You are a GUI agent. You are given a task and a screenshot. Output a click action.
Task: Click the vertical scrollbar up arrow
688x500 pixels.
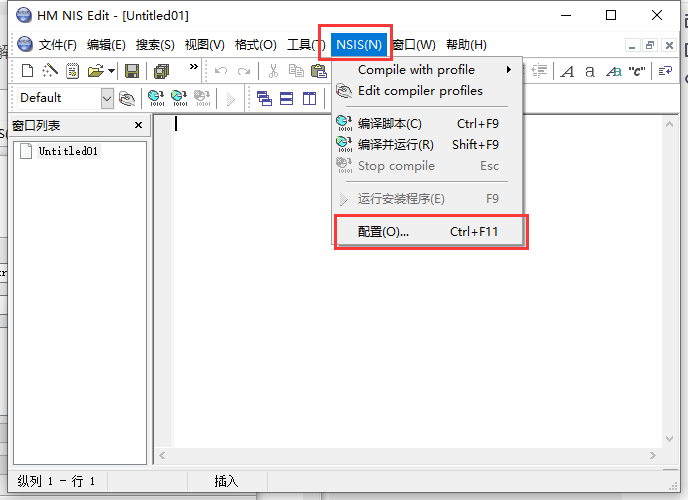coord(669,125)
